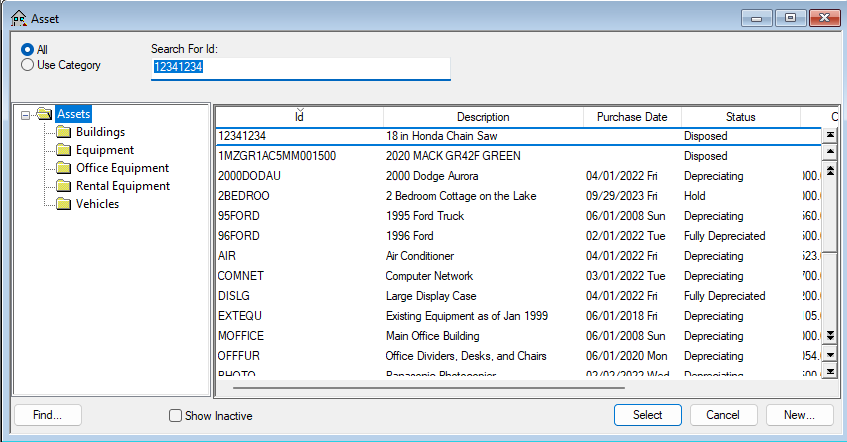The image size is (847, 442).
Task: Enable the Show Inactive checkbox
Action: [176, 416]
